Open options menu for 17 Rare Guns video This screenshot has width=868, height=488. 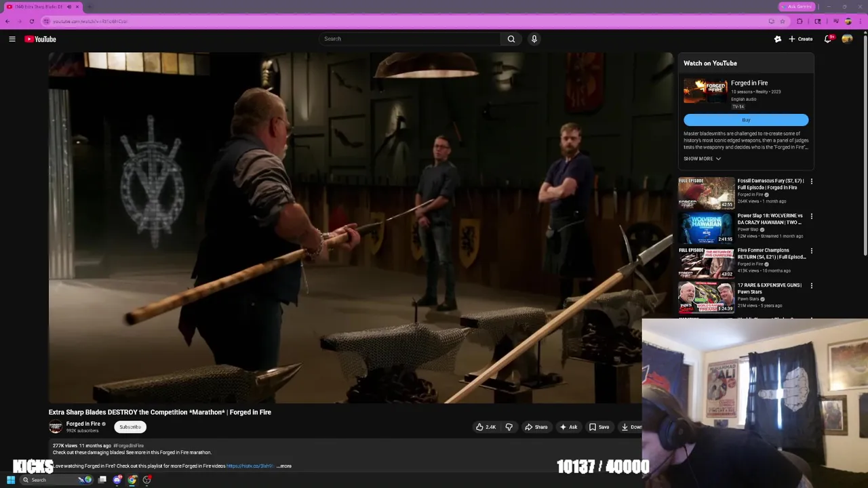tap(811, 285)
